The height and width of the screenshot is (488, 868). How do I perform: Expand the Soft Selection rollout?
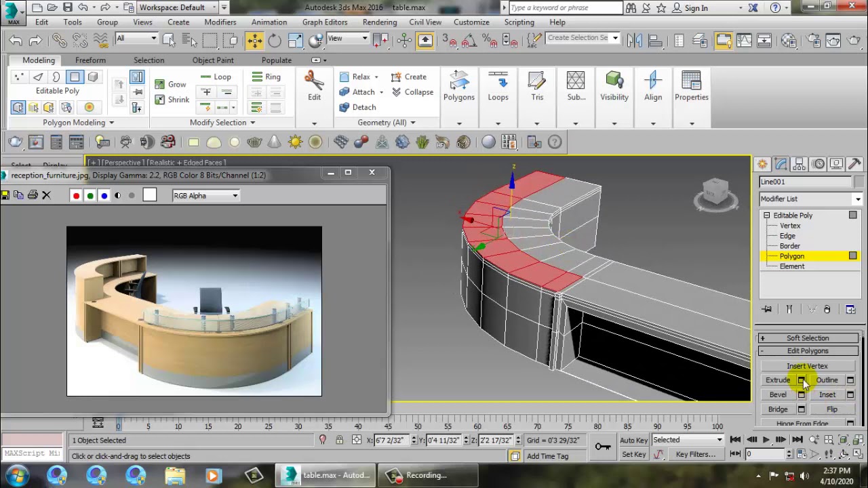pyautogui.click(x=808, y=338)
